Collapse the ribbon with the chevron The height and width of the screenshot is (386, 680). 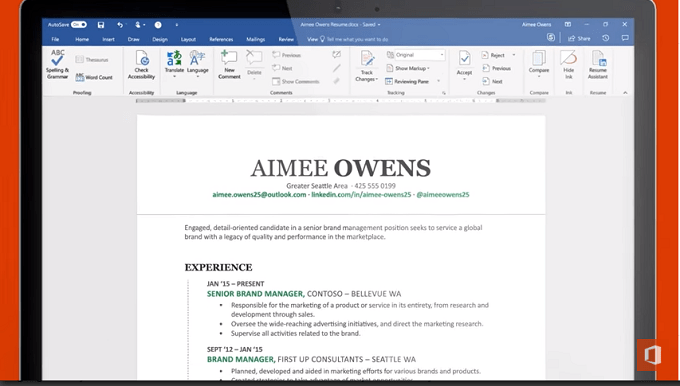coord(625,93)
